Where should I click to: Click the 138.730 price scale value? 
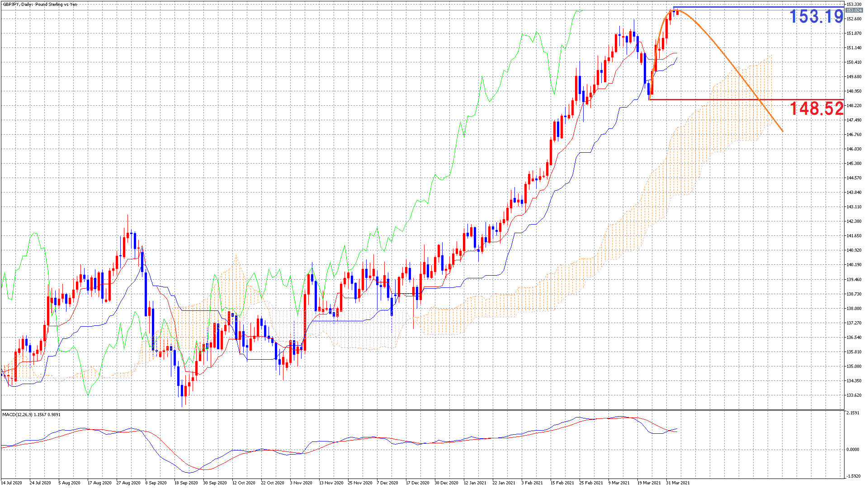tap(854, 294)
